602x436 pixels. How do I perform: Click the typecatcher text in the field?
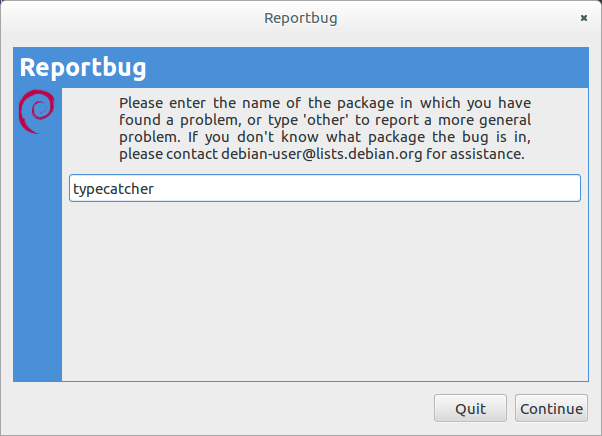pyautogui.click(x=113, y=188)
